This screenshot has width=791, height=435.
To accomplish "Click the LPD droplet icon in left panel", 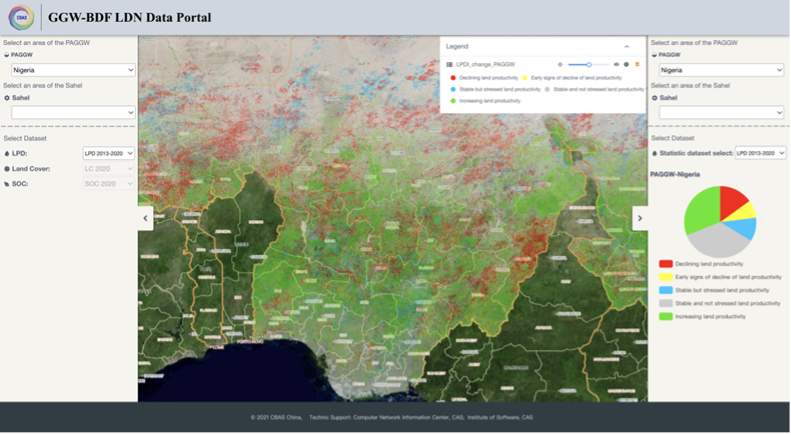I will click(x=7, y=154).
